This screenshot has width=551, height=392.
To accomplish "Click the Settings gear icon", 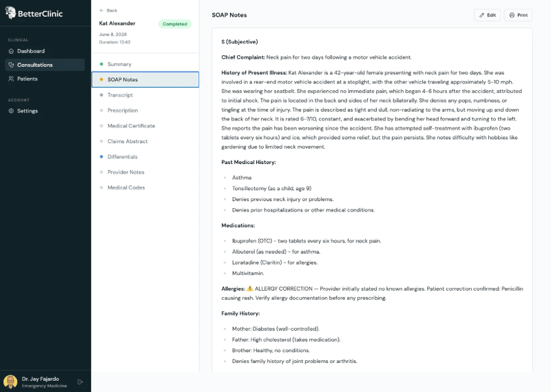I will coord(11,111).
